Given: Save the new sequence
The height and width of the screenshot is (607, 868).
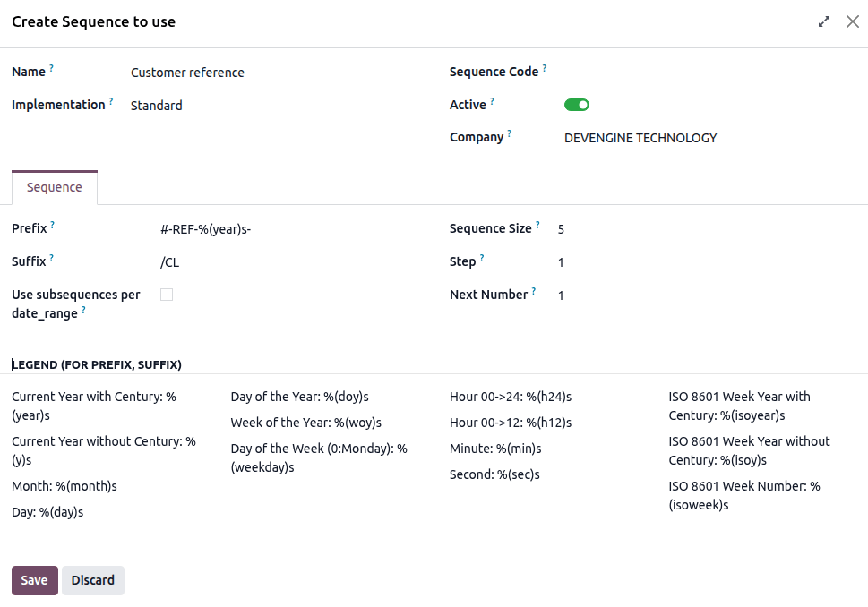Looking at the screenshot, I should pyautogui.click(x=34, y=580).
